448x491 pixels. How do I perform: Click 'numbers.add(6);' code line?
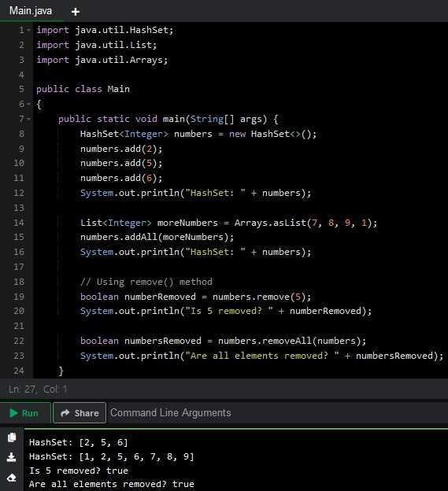(121, 178)
